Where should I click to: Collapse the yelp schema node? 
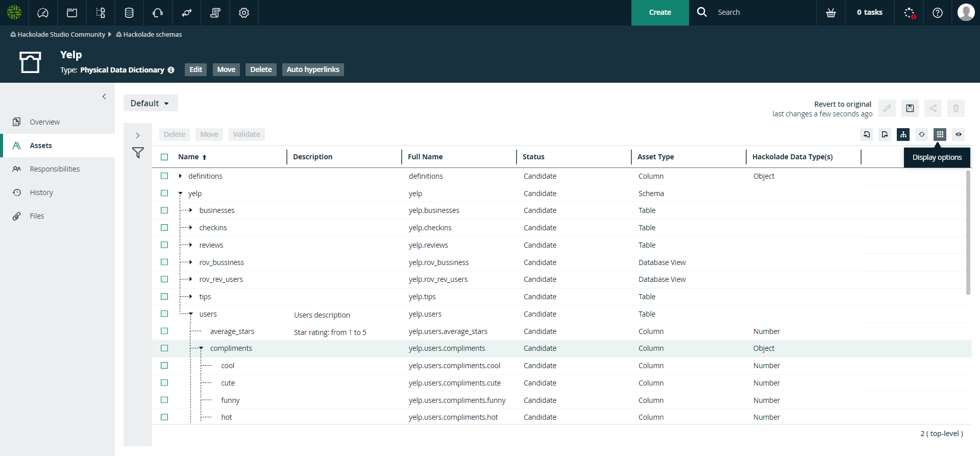180,194
